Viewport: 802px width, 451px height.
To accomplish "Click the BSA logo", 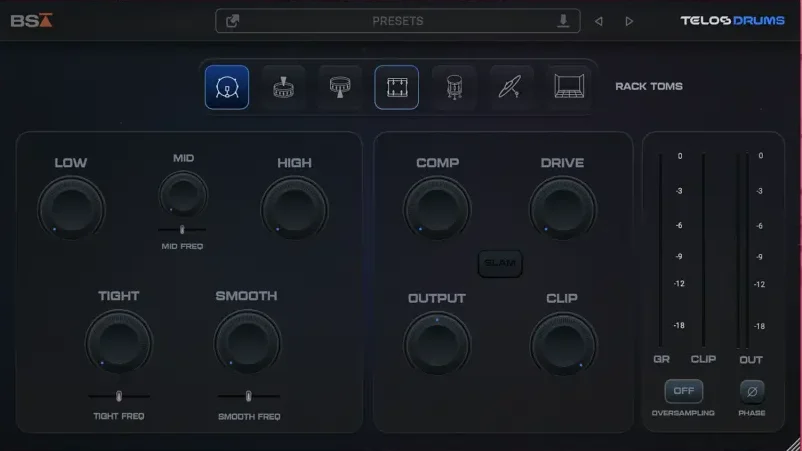I will click(x=31, y=20).
